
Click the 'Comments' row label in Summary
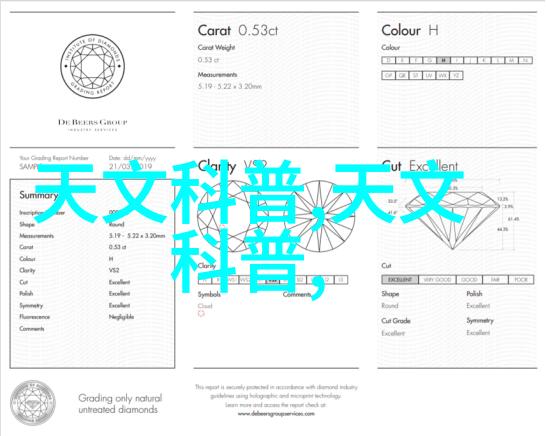point(32,328)
